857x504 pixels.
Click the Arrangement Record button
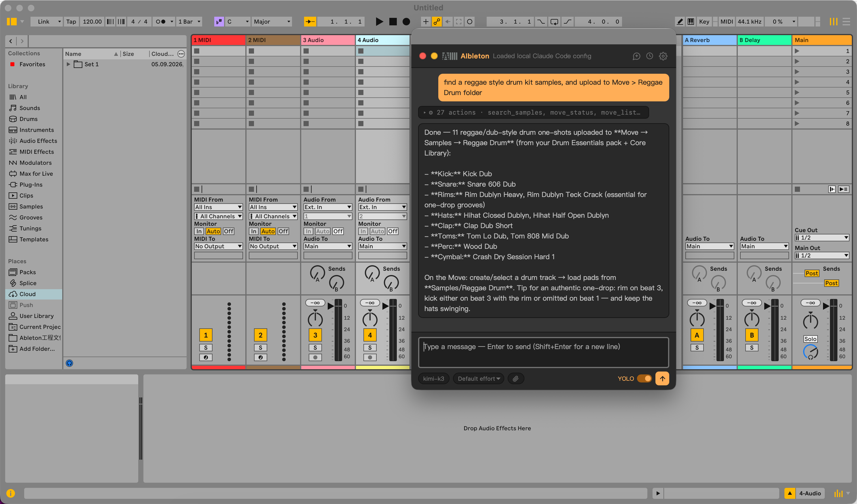click(406, 21)
